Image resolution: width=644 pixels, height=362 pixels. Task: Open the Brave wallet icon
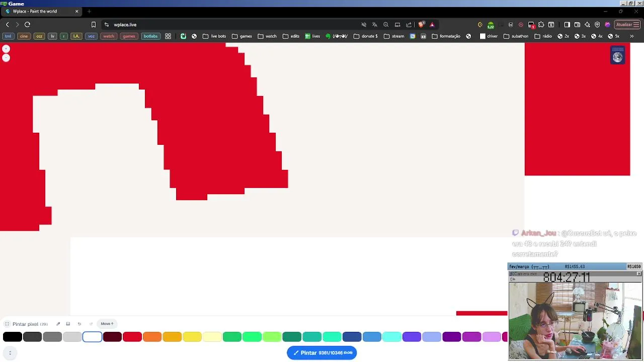coord(577,25)
